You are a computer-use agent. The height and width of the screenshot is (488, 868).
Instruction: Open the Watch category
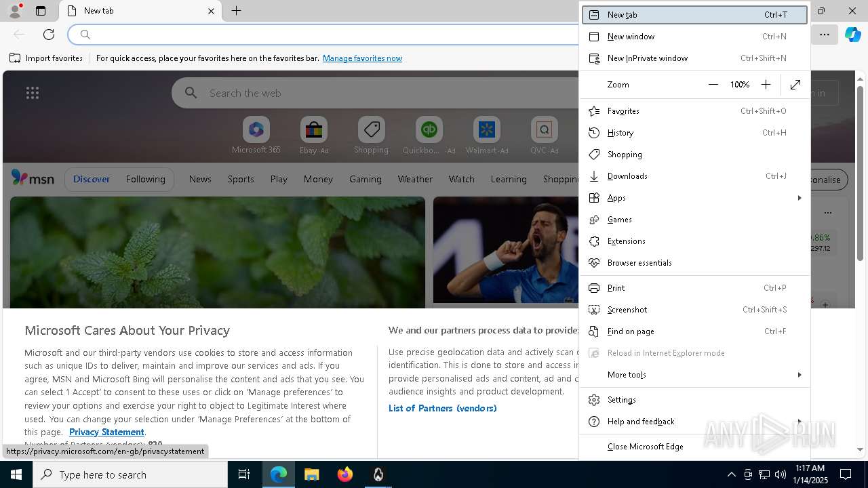pos(462,179)
